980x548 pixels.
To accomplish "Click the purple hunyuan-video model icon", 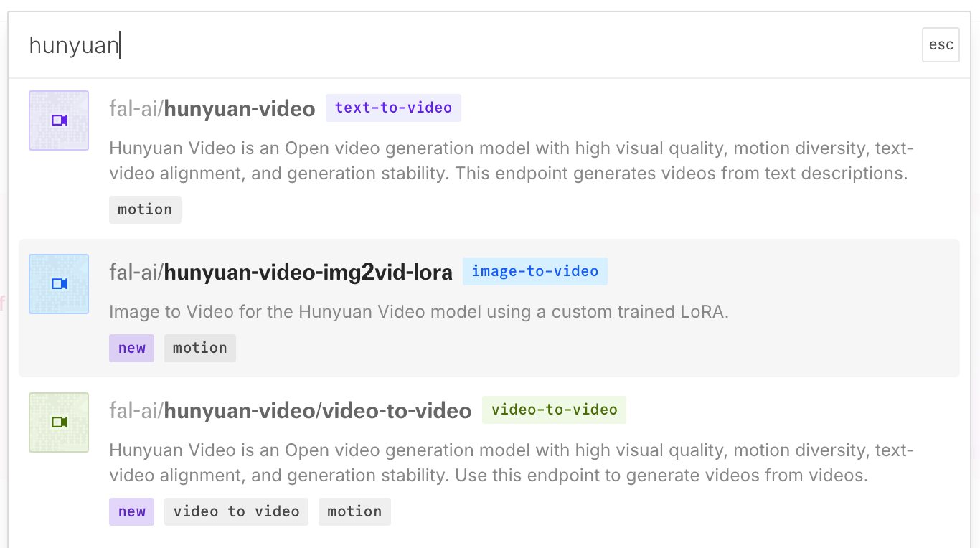I will (x=59, y=121).
